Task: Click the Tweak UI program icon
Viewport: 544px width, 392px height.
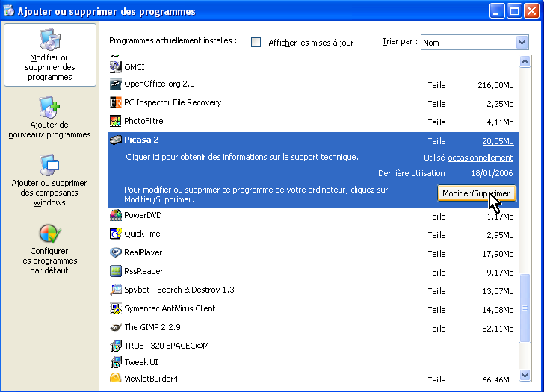Action: 116,362
